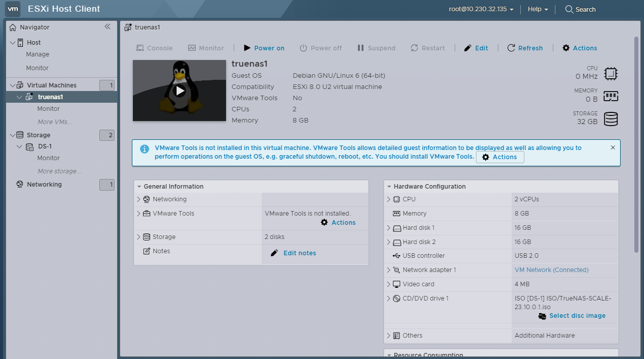Click the Power on play icon

(x=247, y=48)
